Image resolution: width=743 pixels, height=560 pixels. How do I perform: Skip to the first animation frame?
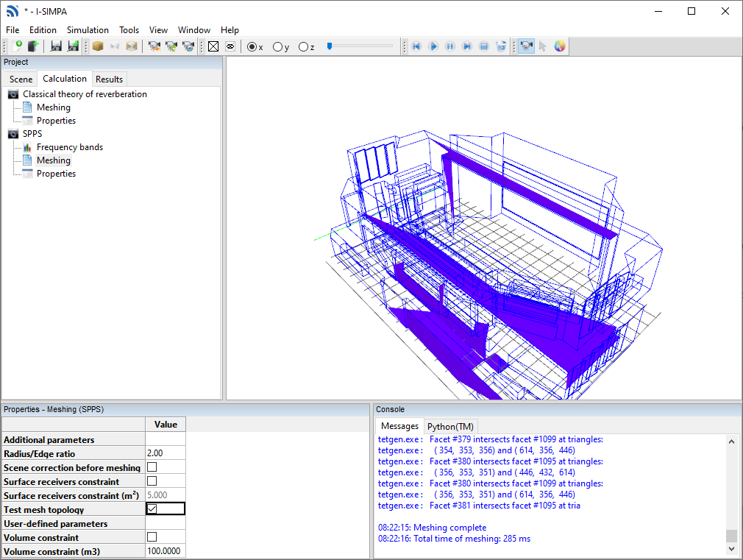(x=416, y=46)
